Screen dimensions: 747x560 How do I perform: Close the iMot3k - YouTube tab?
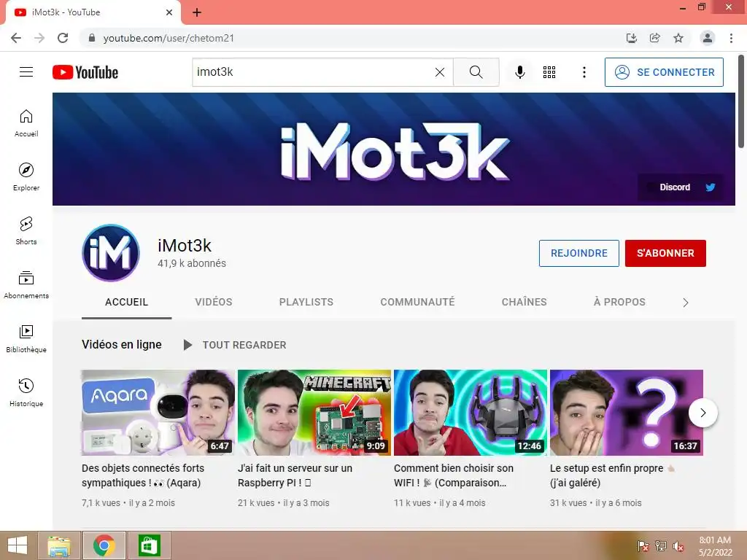tap(169, 12)
